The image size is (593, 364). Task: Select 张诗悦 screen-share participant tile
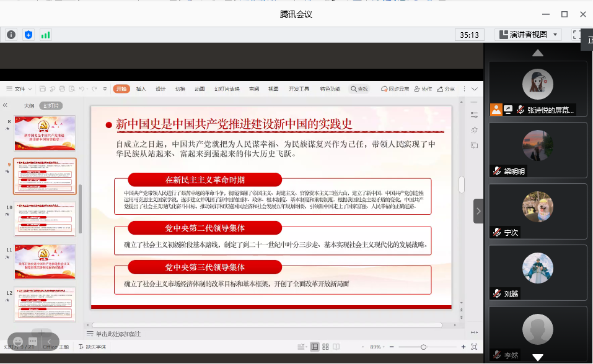pos(537,89)
